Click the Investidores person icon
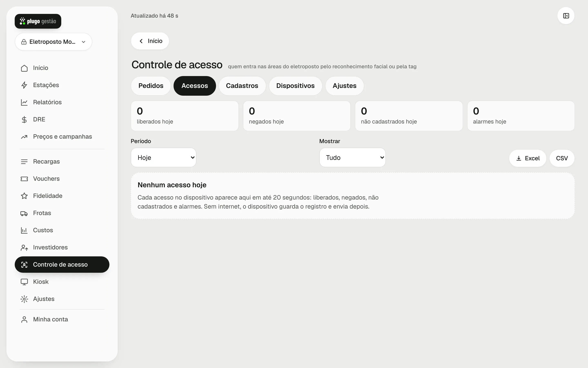 (x=24, y=248)
